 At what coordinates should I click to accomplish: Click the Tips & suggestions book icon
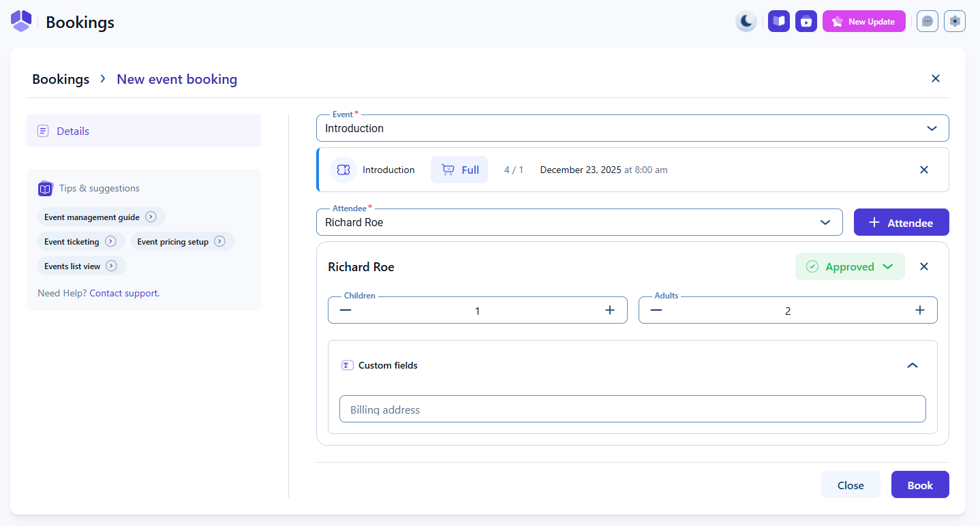pyautogui.click(x=45, y=188)
